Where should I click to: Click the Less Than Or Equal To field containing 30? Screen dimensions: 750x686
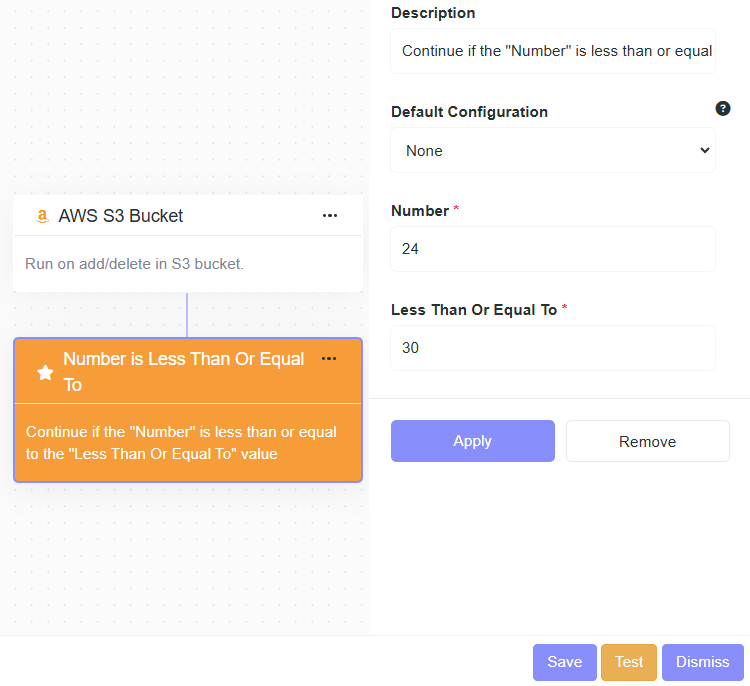pos(553,348)
